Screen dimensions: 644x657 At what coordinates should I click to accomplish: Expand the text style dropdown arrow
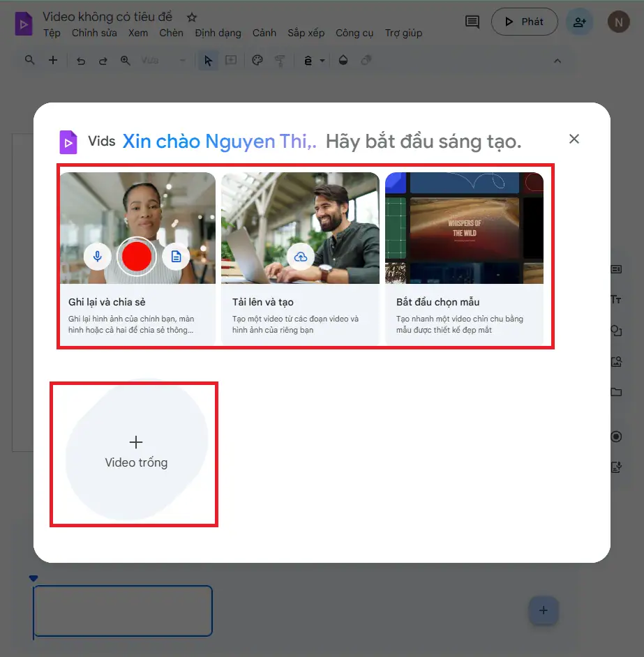pyautogui.click(x=322, y=61)
